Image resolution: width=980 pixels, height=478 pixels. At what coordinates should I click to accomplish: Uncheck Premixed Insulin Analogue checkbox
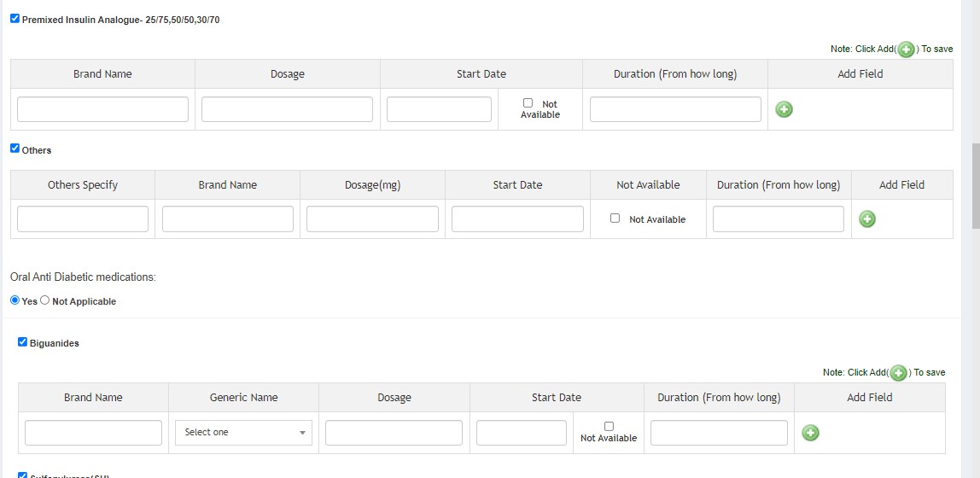point(15,18)
